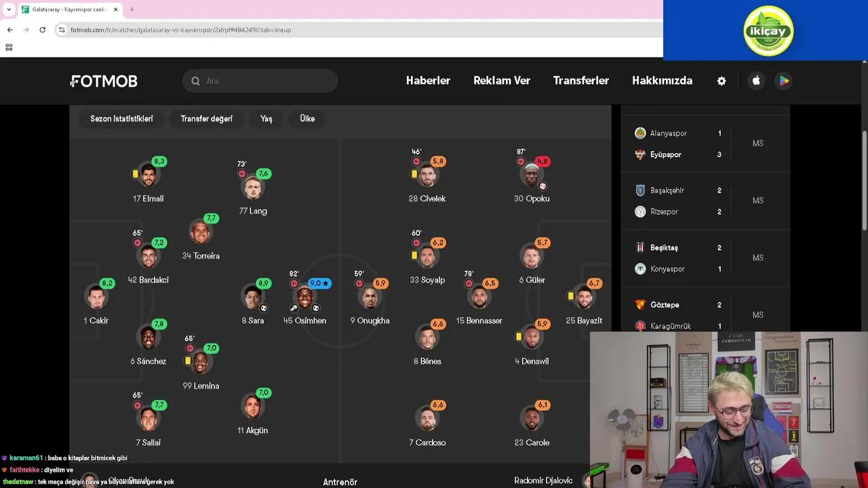Click Alanyaspor club crest
The image size is (868, 488).
tap(640, 134)
